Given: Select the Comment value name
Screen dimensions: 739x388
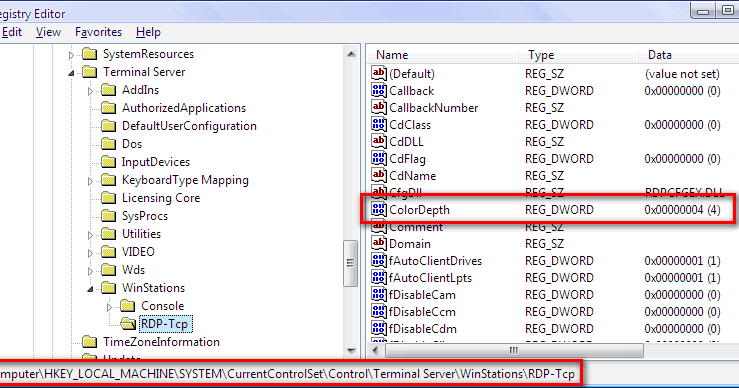Looking at the screenshot, I should (x=416, y=227).
